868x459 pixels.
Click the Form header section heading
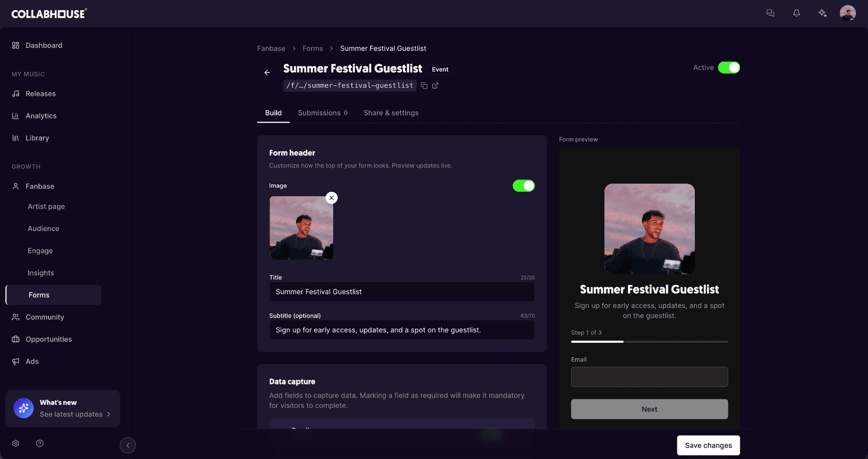(292, 153)
